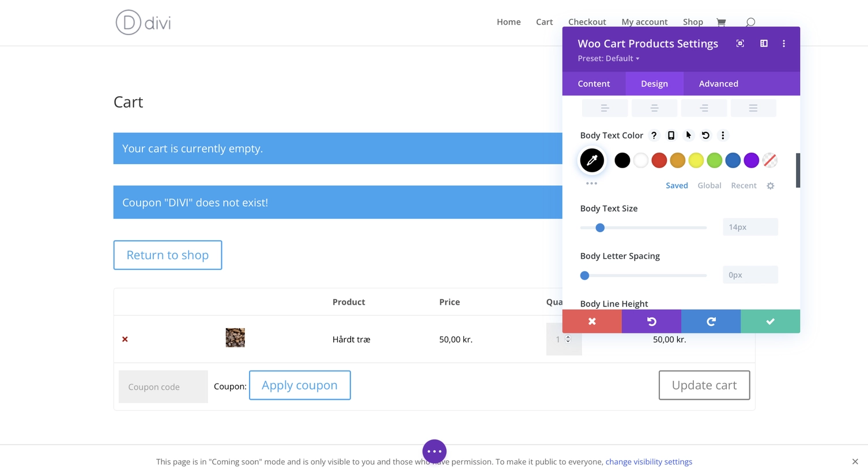This screenshot has height=474, width=868.
Task: Click the Return to shop button
Action: click(168, 255)
